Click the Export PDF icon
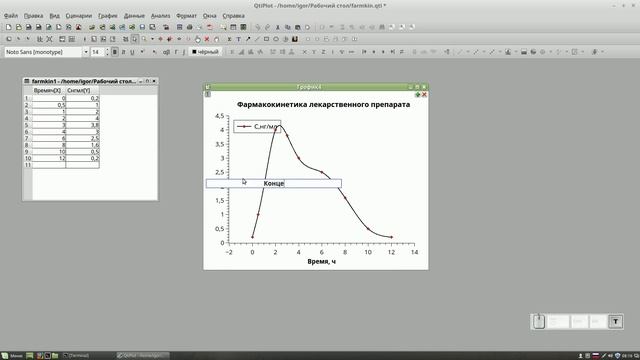The width and height of the screenshot is (640, 360). [209, 27]
